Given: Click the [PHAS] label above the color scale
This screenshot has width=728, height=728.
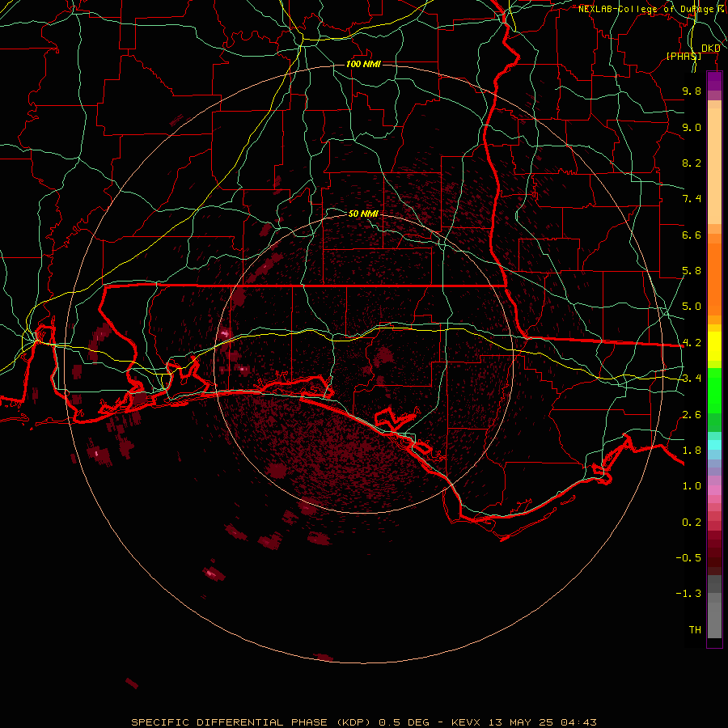Looking at the screenshot, I should pyautogui.click(x=684, y=56).
